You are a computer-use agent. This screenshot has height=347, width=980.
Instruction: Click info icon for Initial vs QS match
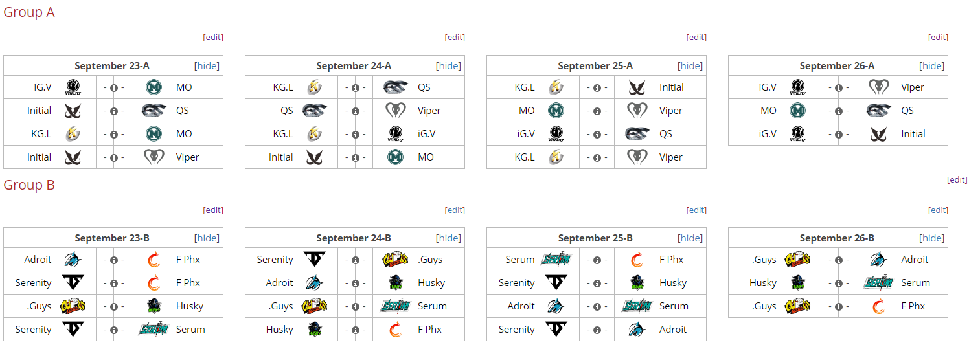click(114, 111)
